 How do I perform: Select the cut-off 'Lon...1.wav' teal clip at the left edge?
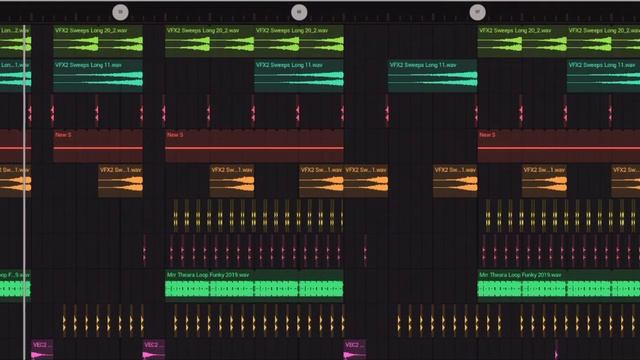16,76
